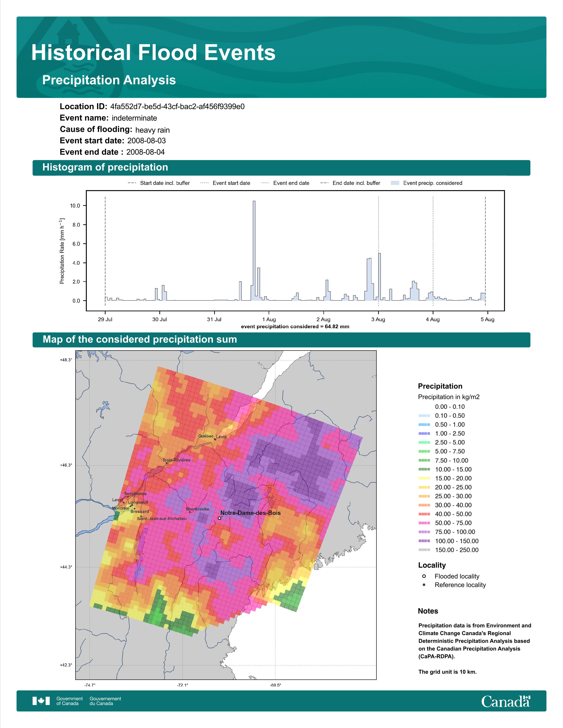This screenshot has width=563, height=728.
Task: Click the 3 Aug event start date line
Action: 378,251
